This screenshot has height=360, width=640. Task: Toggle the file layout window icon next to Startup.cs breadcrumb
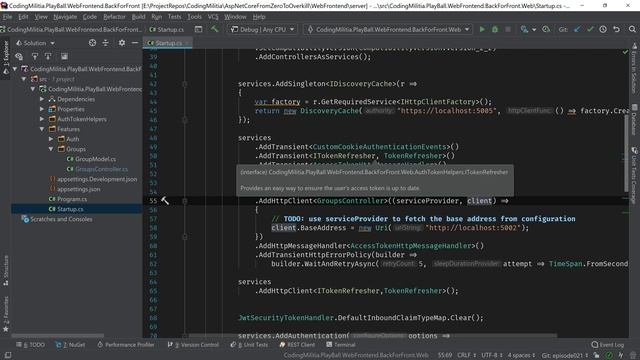point(198,29)
